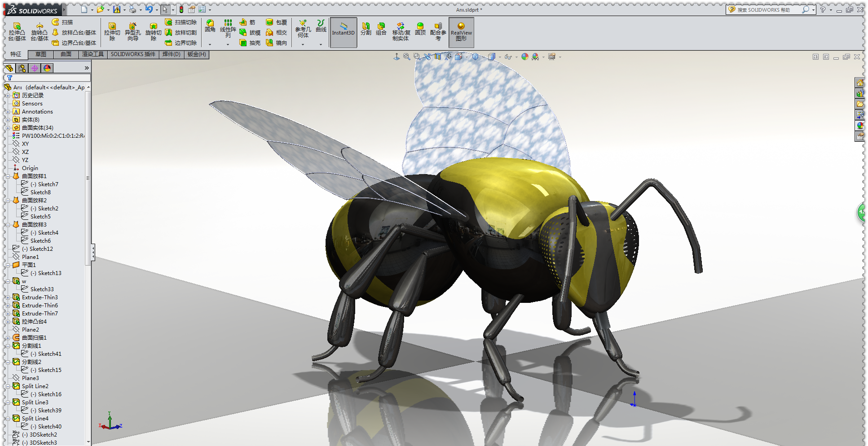
Task: Select the 放样凸台/基体 loft tool
Action: point(74,32)
